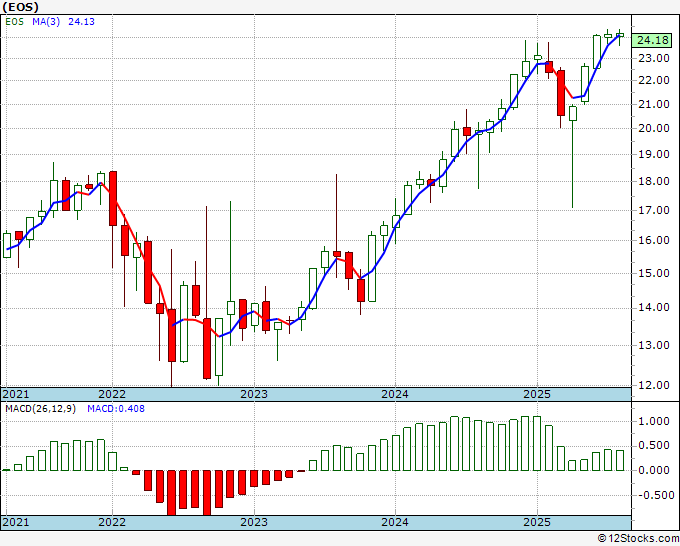Viewport: 680px width, 546px height.
Task: Click the 12.00 price axis label
Action: [654, 385]
